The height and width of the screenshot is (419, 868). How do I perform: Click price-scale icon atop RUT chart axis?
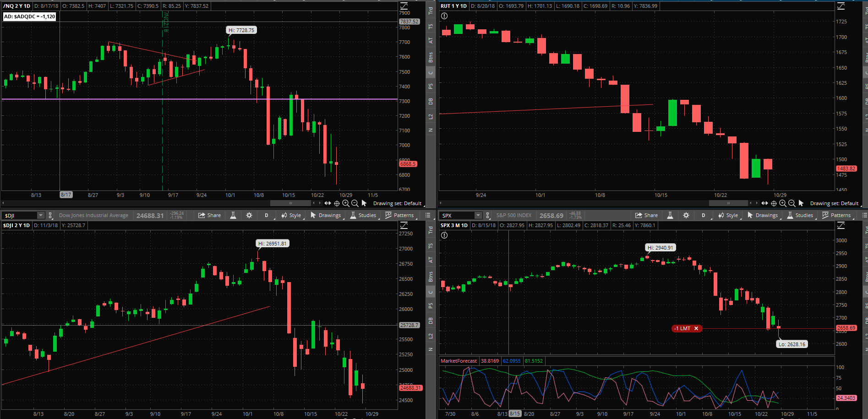tap(841, 6)
